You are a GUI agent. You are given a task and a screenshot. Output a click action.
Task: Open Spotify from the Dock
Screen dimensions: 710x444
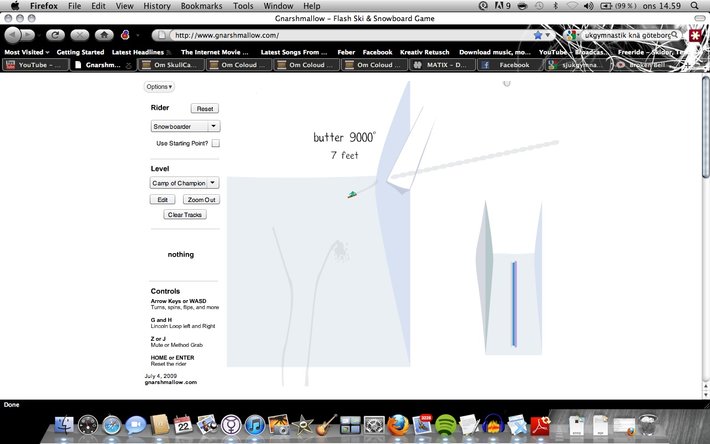pos(447,426)
